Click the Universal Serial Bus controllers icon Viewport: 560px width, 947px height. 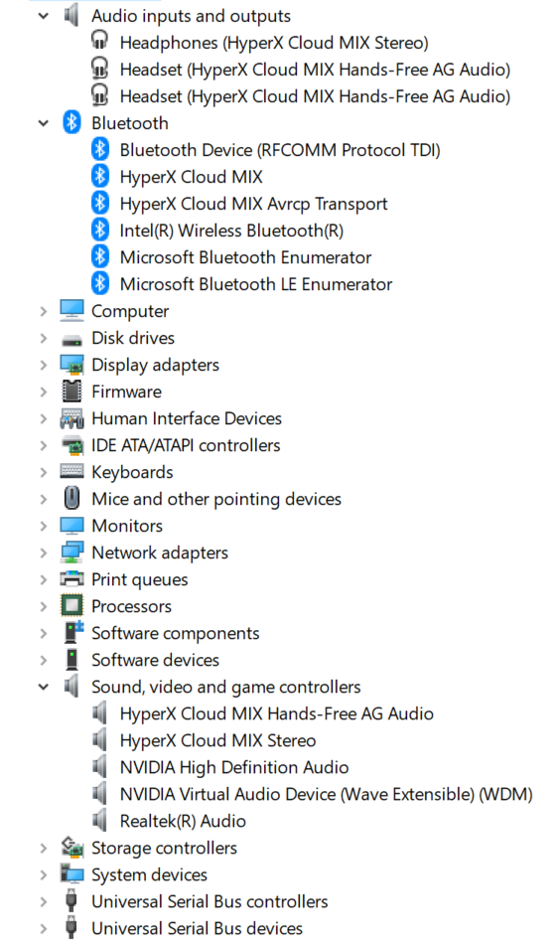71,901
